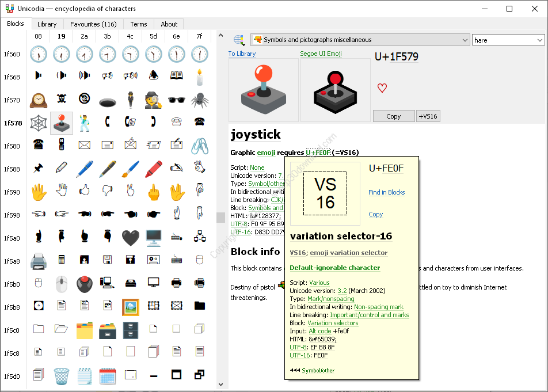Click the spider emoji character
Screen dimensions: 548x392
pyautogui.click(x=199, y=100)
